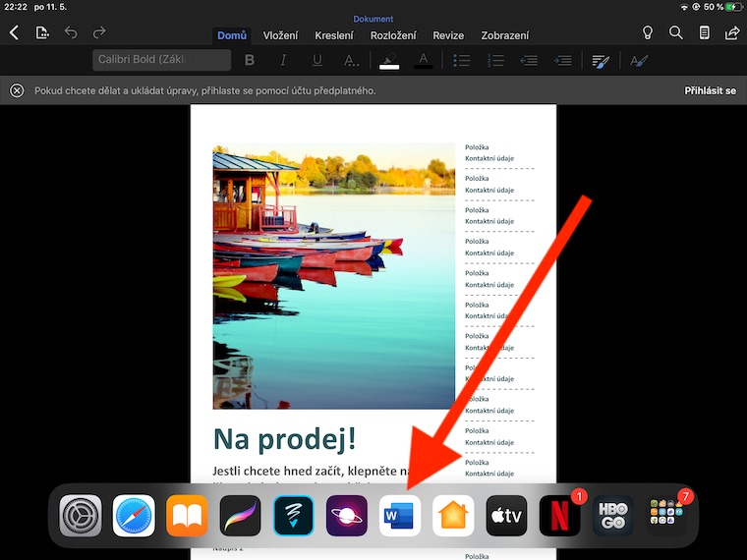Image resolution: width=747 pixels, height=560 pixels.
Task: Open the Rozložení tab
Action: [393, 35]
